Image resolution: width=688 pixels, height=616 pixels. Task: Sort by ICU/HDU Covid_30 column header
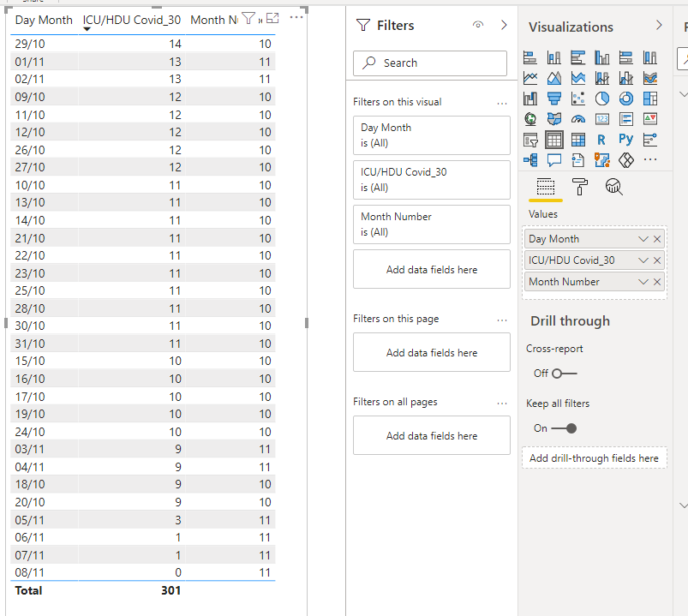(x=132, y=21)
